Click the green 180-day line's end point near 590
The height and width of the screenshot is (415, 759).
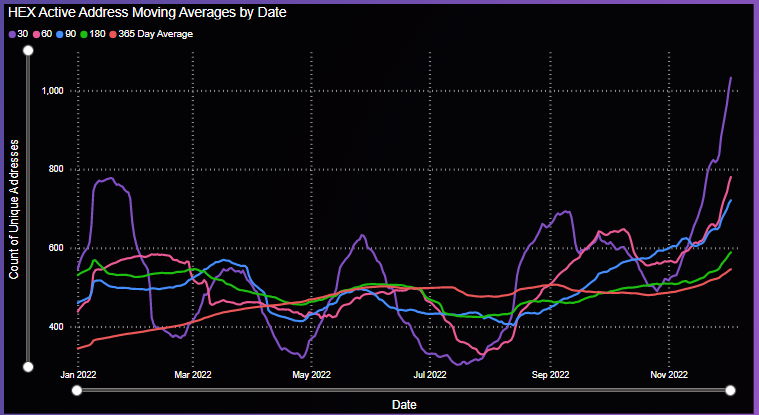(x=730, y=252)
